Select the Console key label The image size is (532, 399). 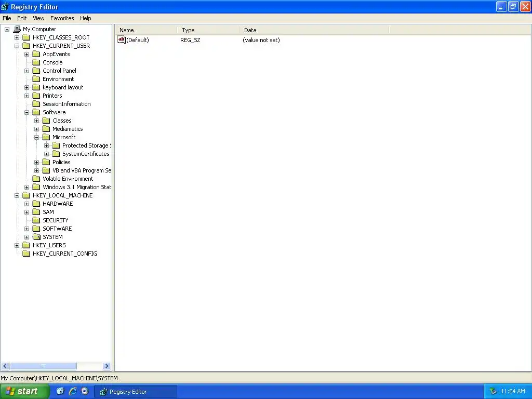52,62
